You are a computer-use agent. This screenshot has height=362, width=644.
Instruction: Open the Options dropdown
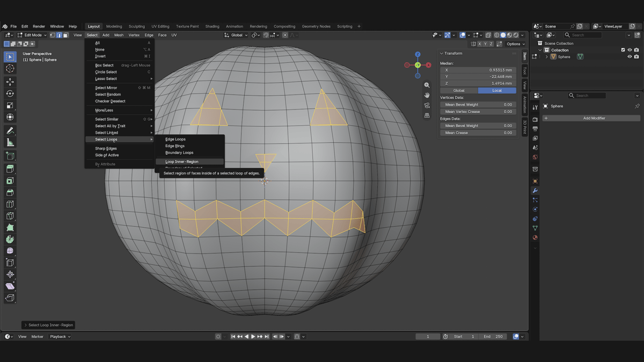515,44
